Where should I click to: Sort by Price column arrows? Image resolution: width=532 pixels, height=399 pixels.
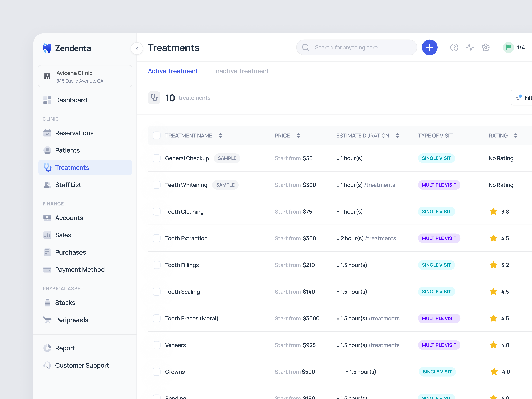click(x=298, y=135)
